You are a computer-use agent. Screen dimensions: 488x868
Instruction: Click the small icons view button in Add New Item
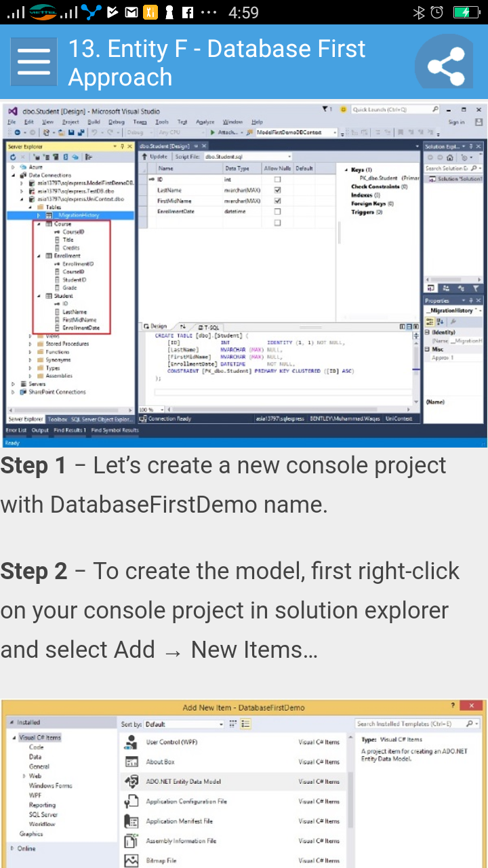(234, 724)
